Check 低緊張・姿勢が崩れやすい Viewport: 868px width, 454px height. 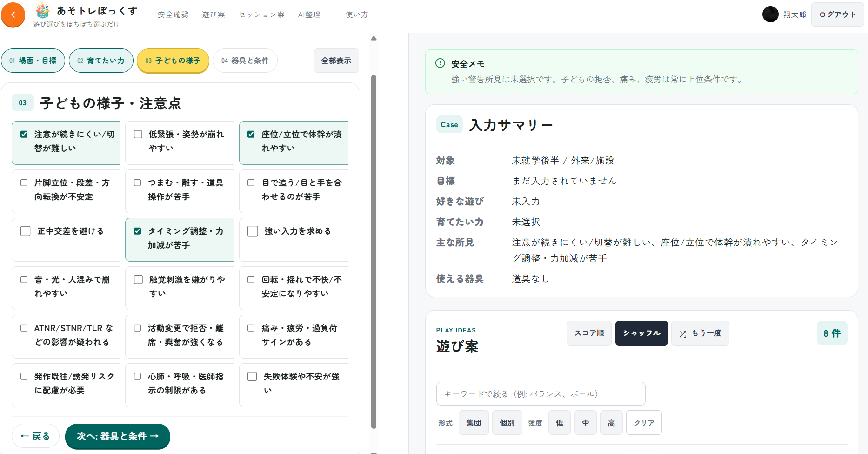(138, 135)
